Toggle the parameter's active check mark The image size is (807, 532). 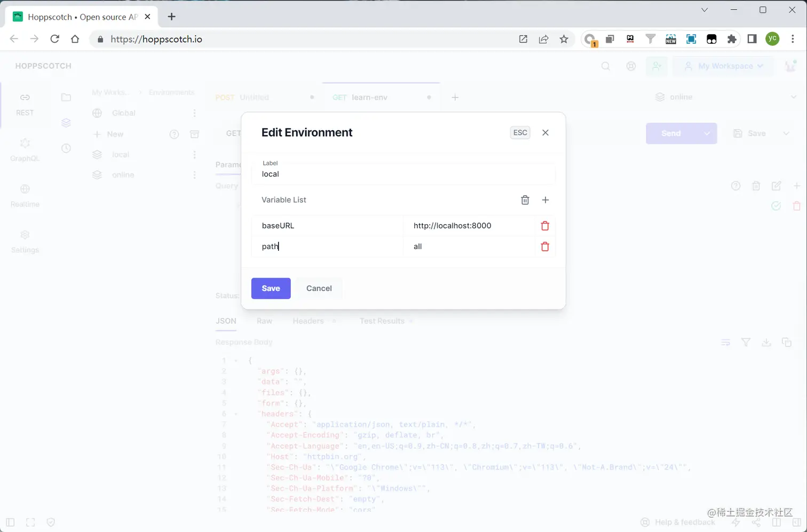tap(776, 206)
